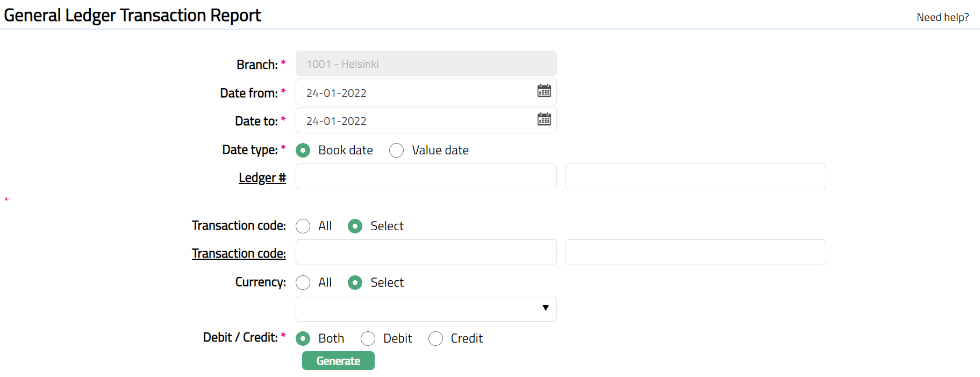Open the Ledger # lookup link
The image size is (980, 377).
(262, 177)
